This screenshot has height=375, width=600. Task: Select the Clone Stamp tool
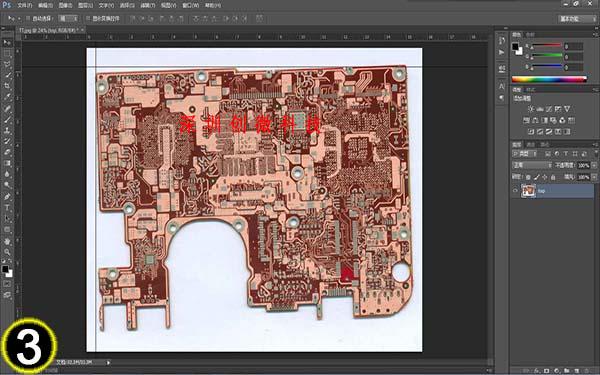pyautogui.click(x=7, y=130)
